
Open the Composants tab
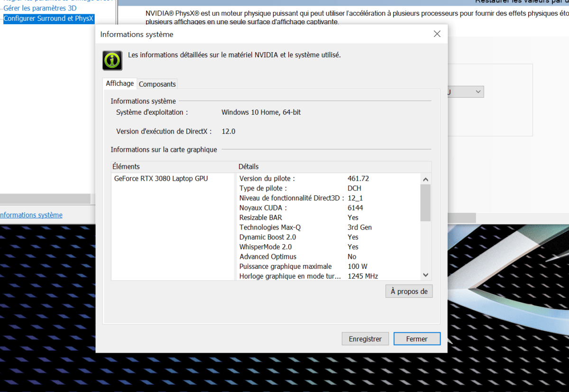[157, 84]
